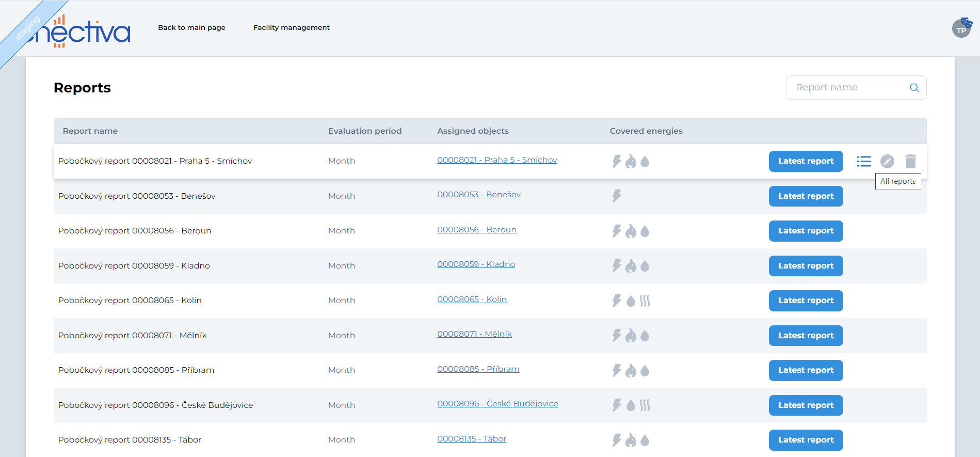Viewport: 980px width, 457px height.
Task: Open the 00008085 - Příbram object link
Action: 478,369
